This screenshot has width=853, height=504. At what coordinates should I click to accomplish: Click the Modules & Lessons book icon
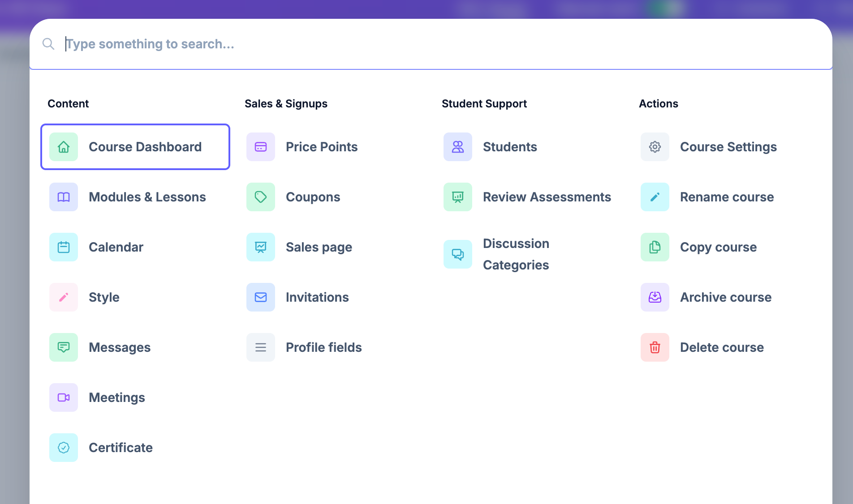pyautogui.click(x=63, y=197)
